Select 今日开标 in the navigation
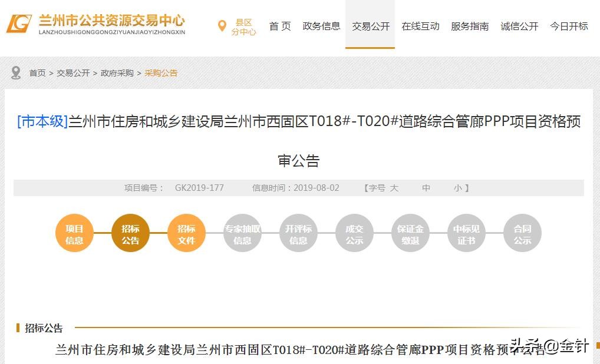This screenshot has width=600, height=364. pos(568,26)
